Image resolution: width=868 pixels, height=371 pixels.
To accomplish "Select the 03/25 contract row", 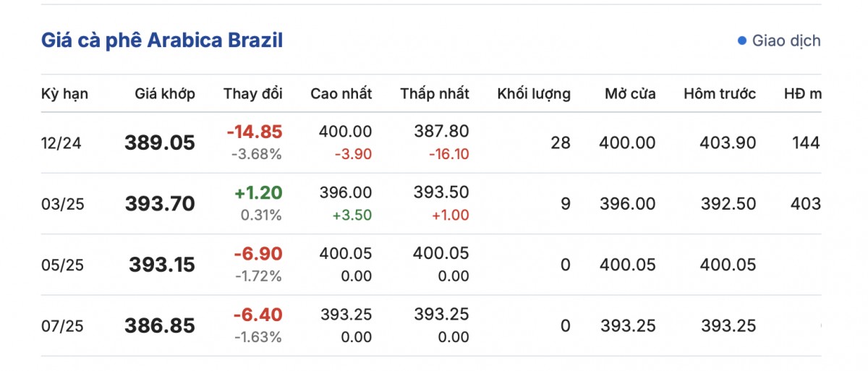I will (63, 204).
